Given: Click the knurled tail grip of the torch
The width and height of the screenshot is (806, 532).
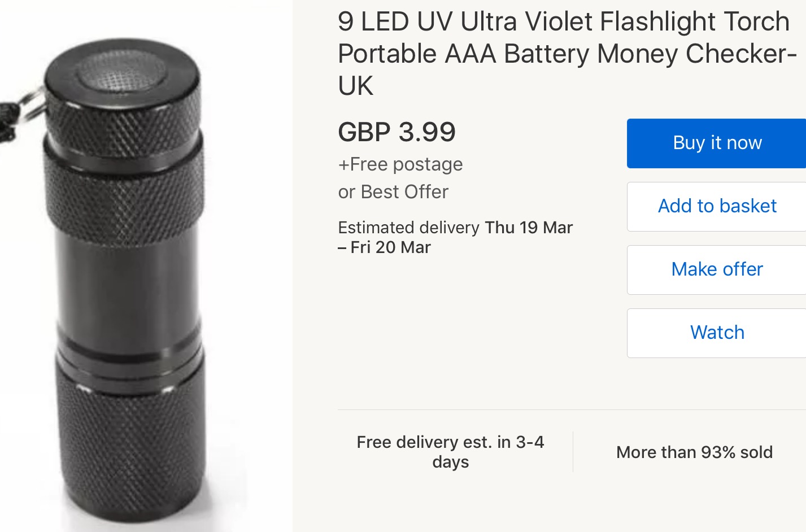Looking at the screenshot, I should (131, 441).
